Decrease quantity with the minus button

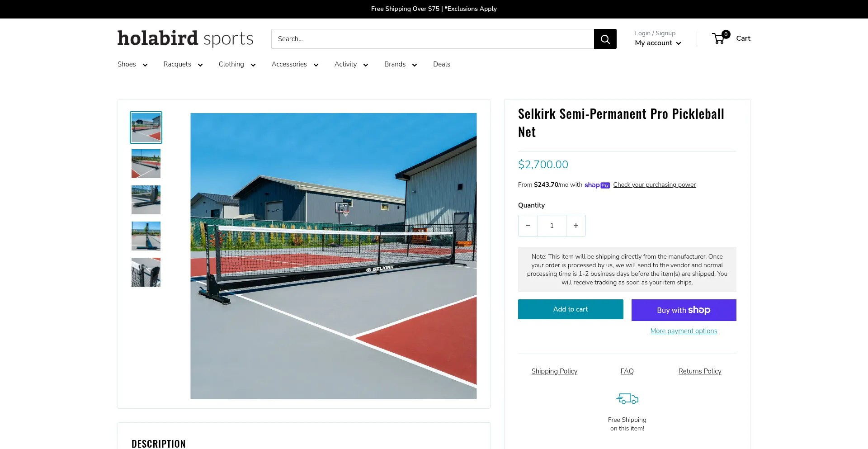point(528,226)
